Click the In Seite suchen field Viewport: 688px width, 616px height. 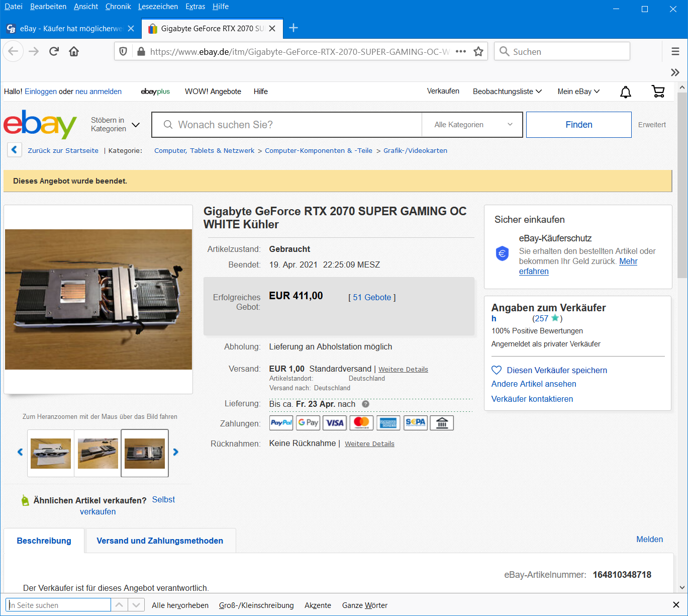coord(58,605)
